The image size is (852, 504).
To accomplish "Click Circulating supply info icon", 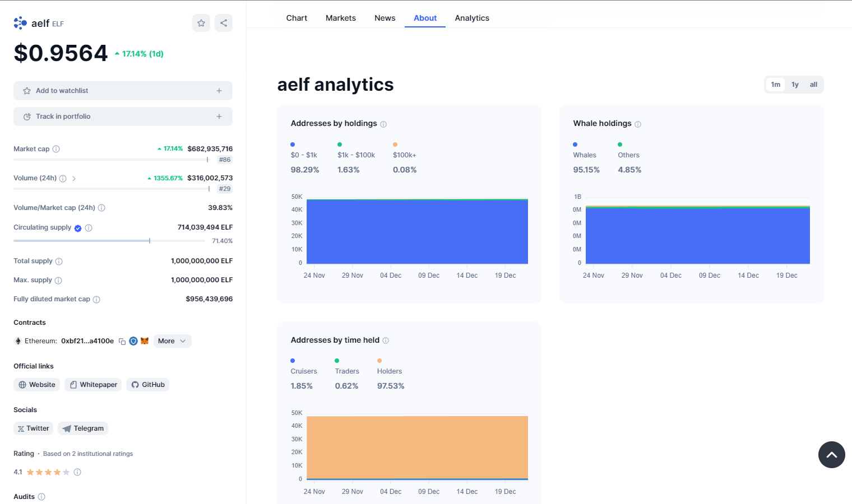I will (89, 228).
